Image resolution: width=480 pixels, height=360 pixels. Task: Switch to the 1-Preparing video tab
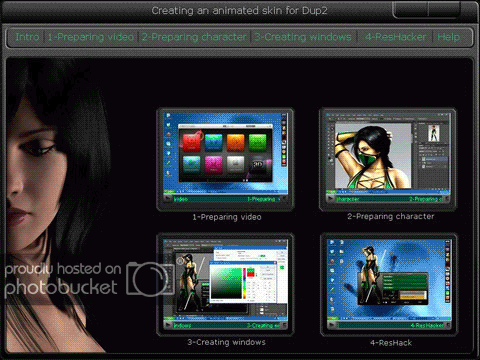coord(91,37)
